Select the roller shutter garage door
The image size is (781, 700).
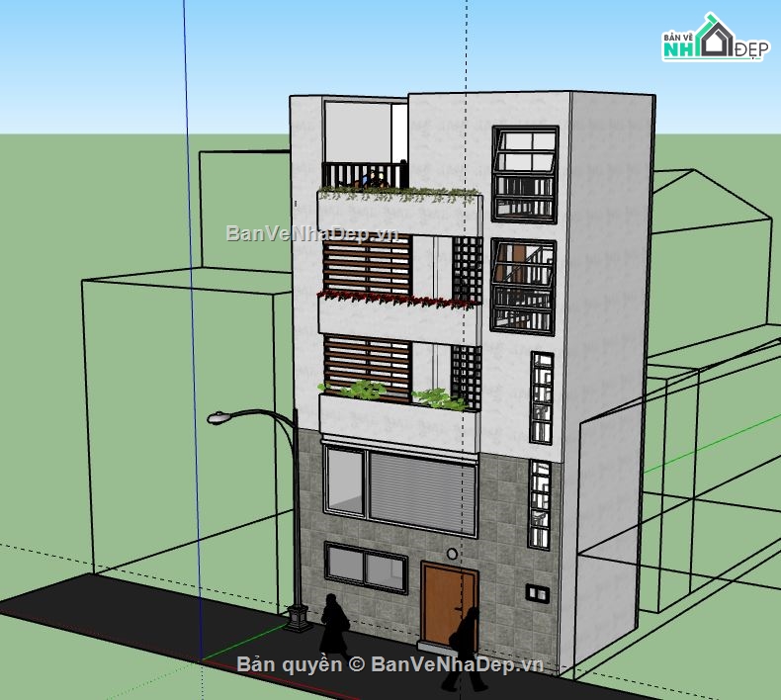click(x=422, y=488)
